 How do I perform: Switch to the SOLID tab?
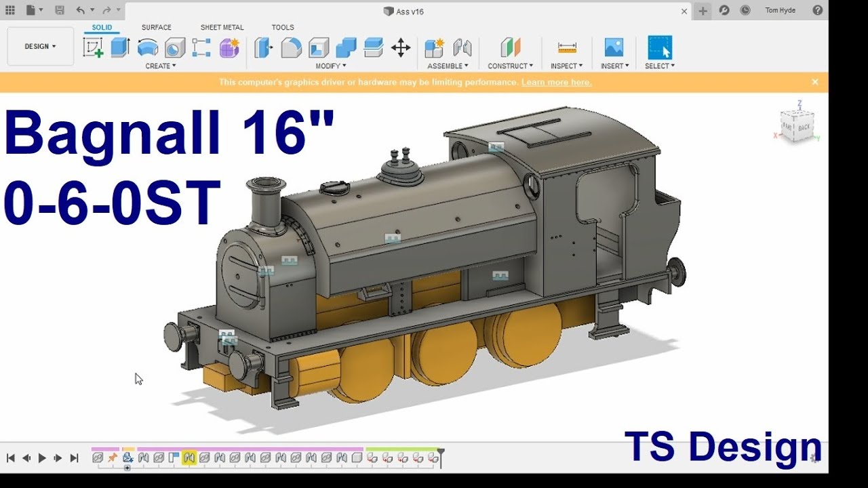(x=102, y=27)
